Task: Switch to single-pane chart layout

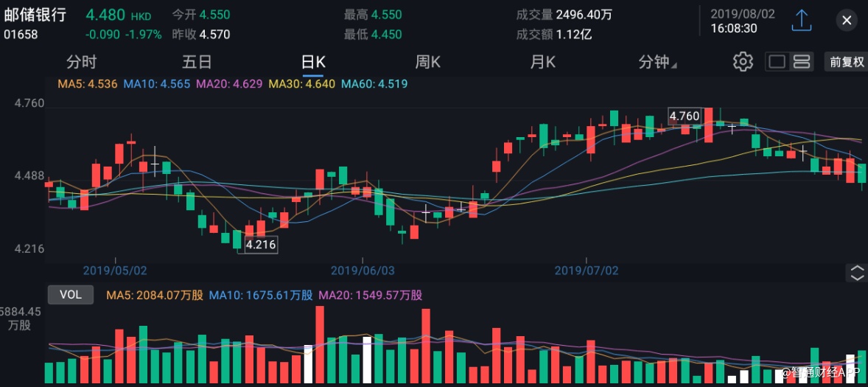Action: pyautogui.click(x=777, y=62)
